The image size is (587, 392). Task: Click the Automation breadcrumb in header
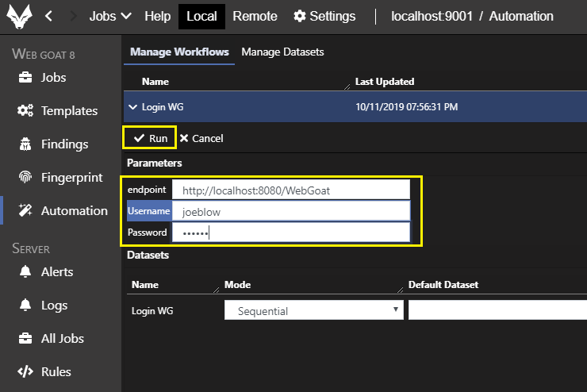click(521, 16)
